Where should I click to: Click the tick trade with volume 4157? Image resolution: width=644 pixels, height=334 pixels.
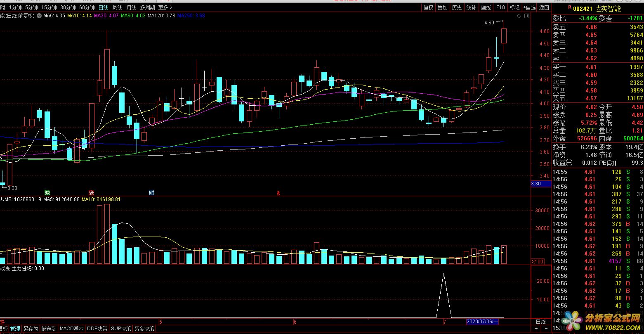(598, 261)
